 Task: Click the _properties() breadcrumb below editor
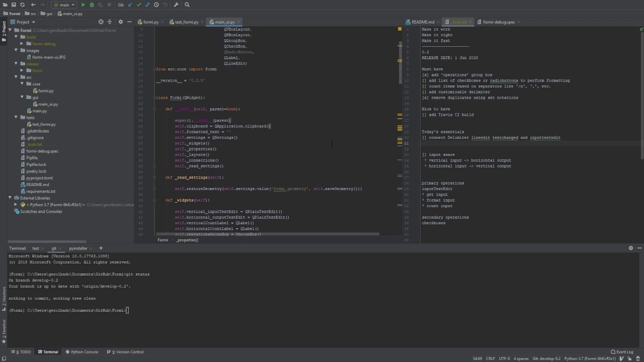click(x=187, y=240)
